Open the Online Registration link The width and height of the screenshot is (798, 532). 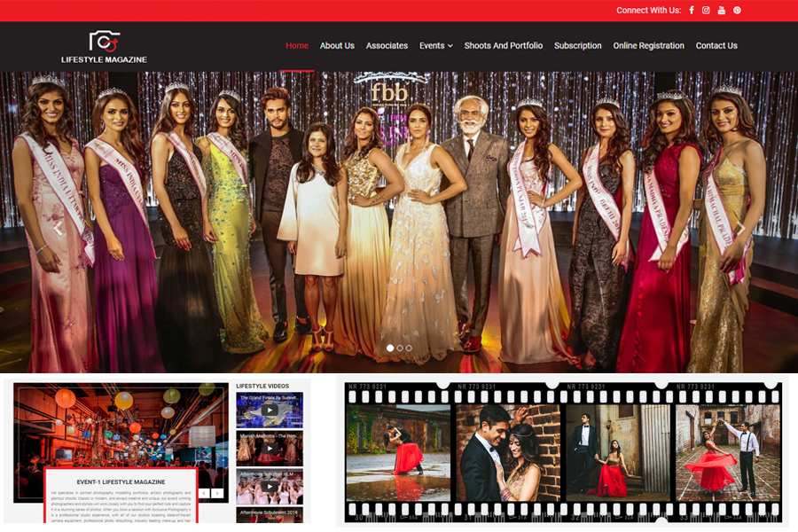coord(648,46)
